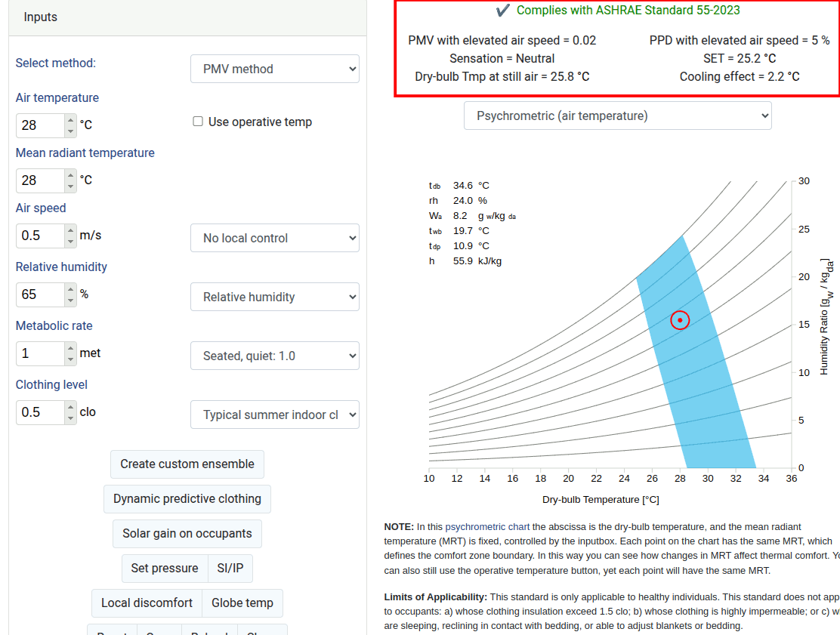
Task: Open the Relative humidity type dropdown
Action: pyautogui.click(x=275, y=297)
